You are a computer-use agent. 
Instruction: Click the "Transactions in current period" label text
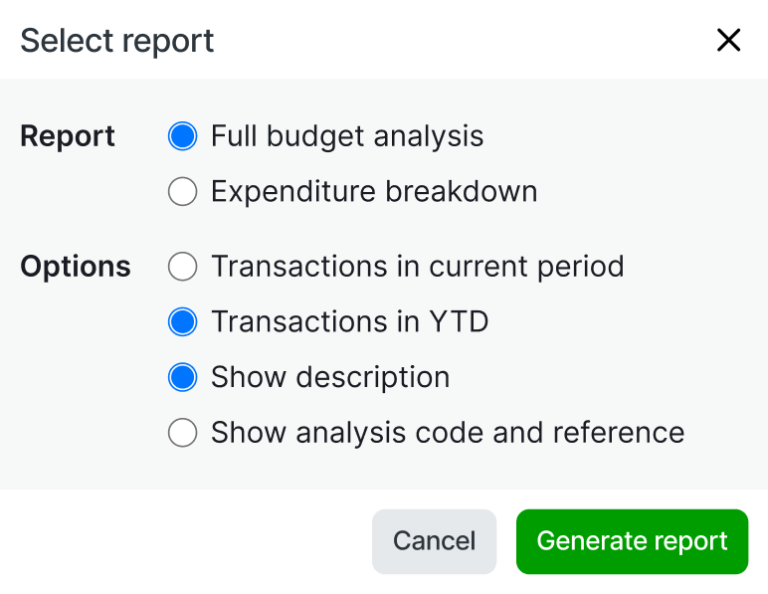click(417, 267)
